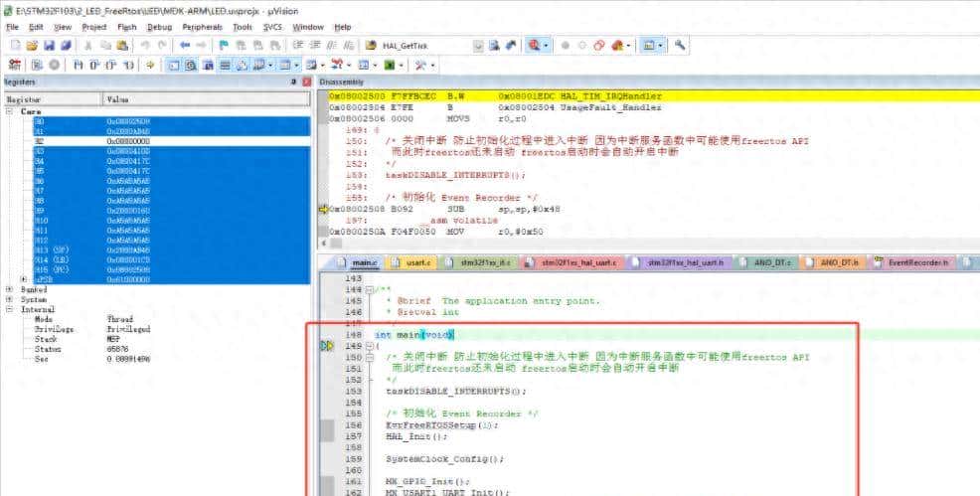The height and width of the screenshot is (496, 980).
Task: Pin the Registers panel
Action: 294,82
